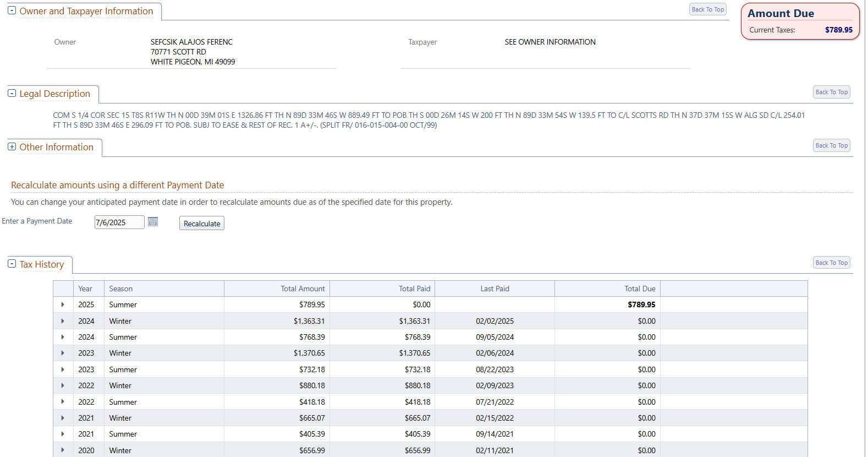Expand the Other Information section
Viewport: 868px width, 457px height.
[x=12, y=147]
